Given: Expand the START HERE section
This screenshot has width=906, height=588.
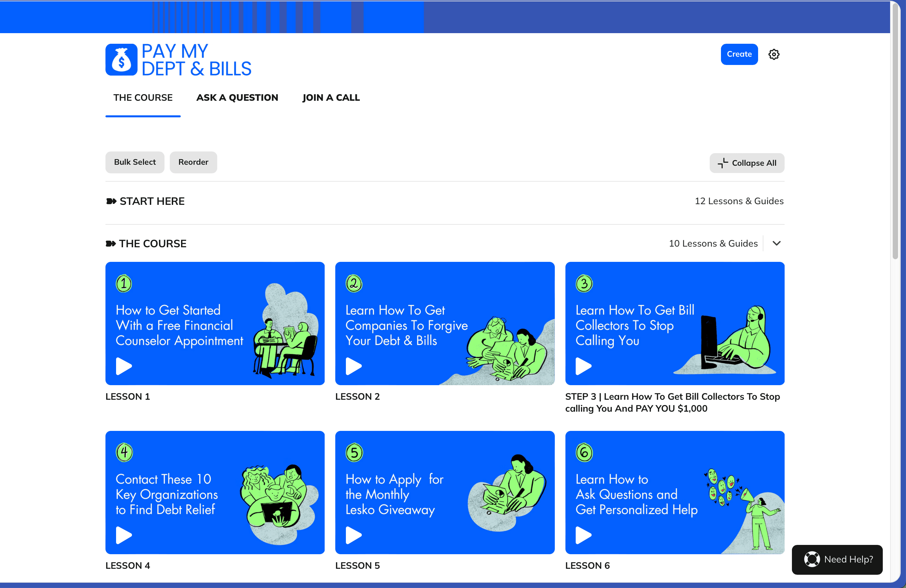Looking at the screenshot, I should tap(152, 201).
